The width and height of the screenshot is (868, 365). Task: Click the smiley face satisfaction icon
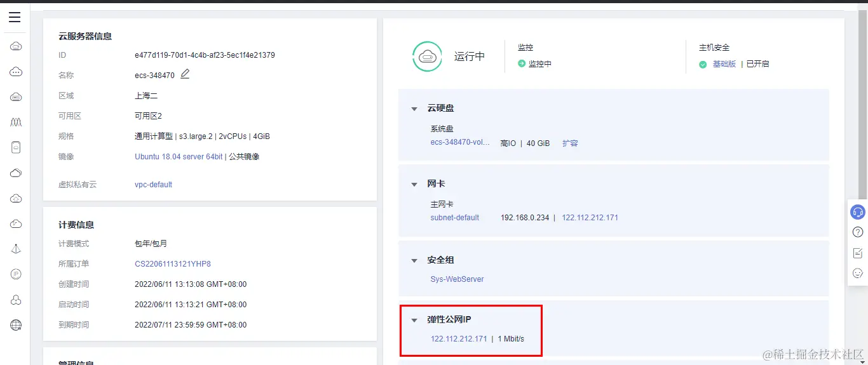click(858, 273)
